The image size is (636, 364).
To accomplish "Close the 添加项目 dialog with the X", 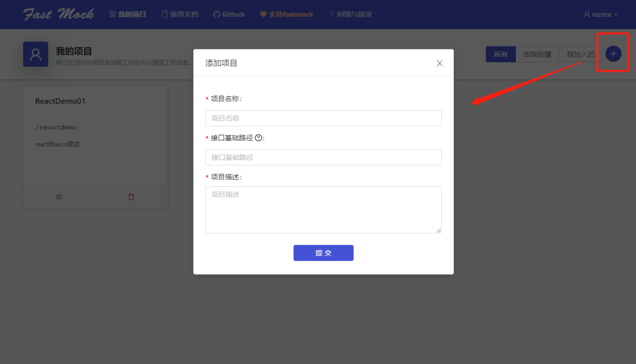I will (x=439, y=63).
